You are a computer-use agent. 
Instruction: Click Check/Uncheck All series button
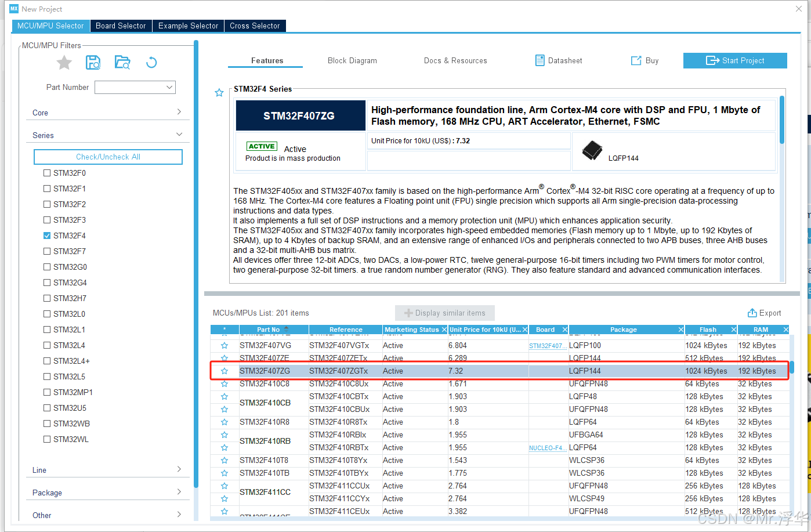click(108, 157)
